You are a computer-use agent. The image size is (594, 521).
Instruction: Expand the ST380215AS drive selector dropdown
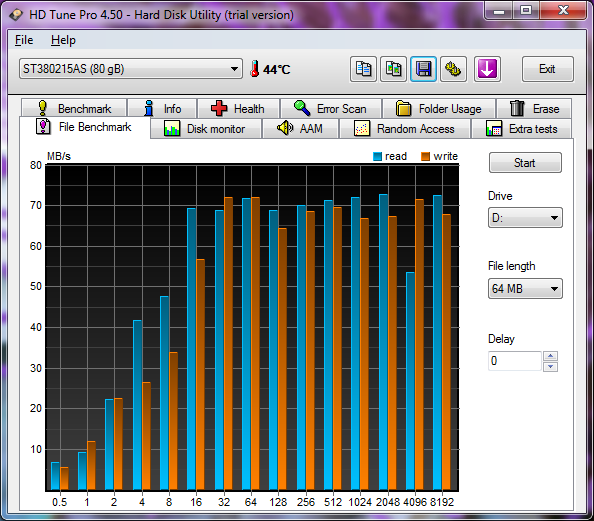(131, 69)
